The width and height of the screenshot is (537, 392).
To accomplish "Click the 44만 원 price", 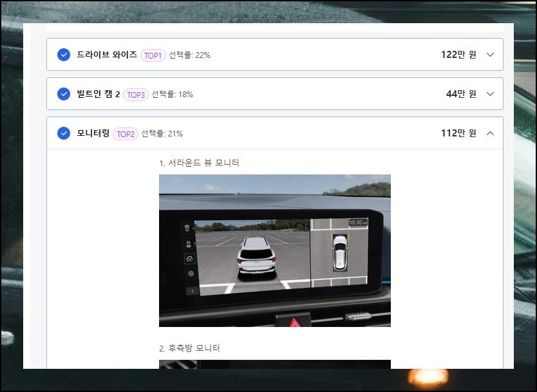I will tap(461, 94).
